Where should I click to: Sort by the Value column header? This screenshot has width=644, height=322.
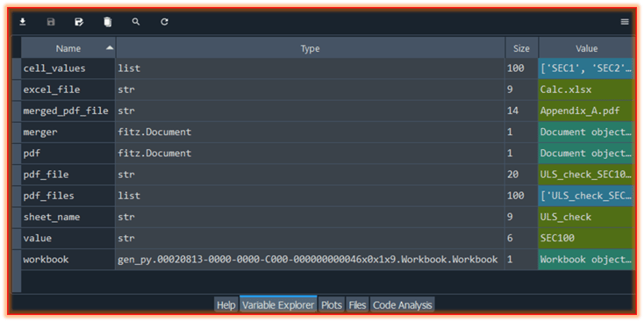point(586,48)
